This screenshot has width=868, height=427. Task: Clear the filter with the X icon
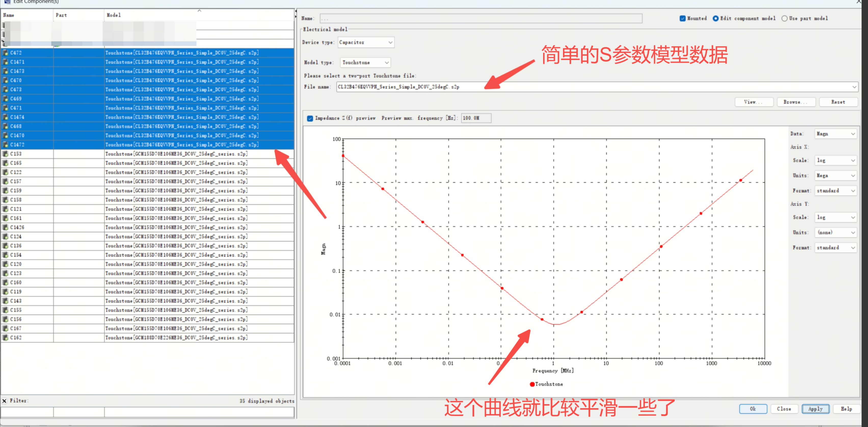[x=4, y=401]
